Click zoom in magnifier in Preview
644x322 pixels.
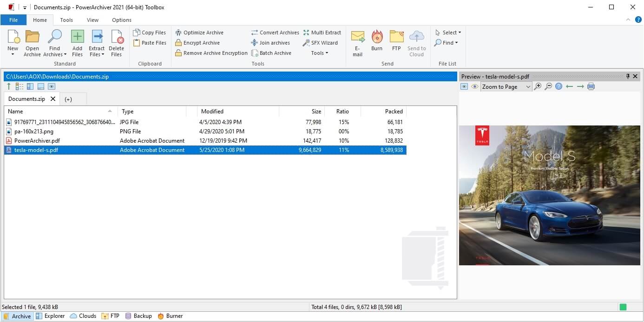pos(538,86)
